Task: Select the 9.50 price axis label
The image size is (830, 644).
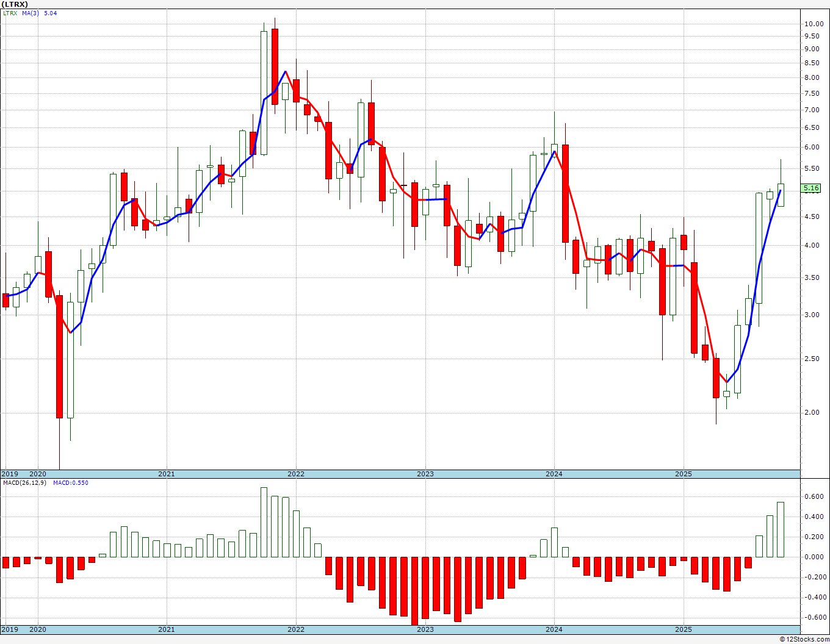Action: click(811, 36)
